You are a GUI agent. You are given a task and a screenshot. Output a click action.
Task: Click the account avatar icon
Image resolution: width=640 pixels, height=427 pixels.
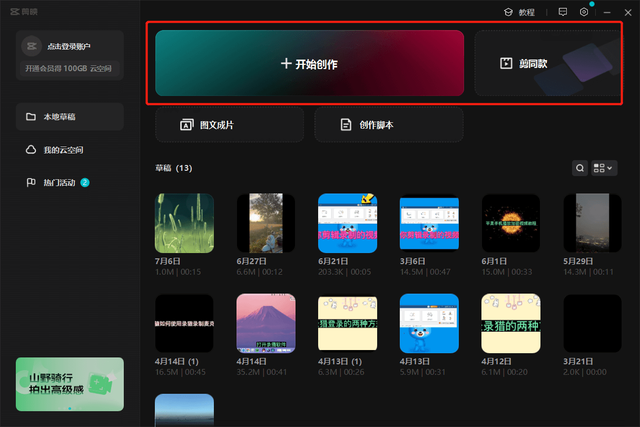[31, 46]
